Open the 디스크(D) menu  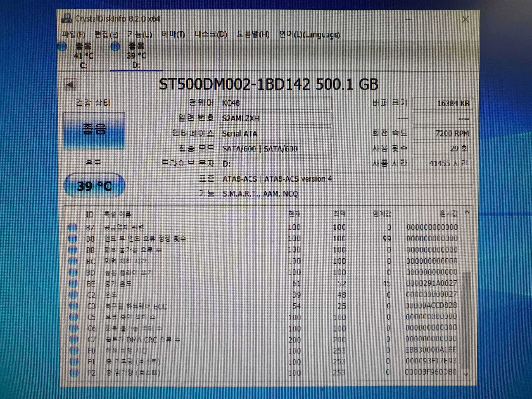(211, 34)
